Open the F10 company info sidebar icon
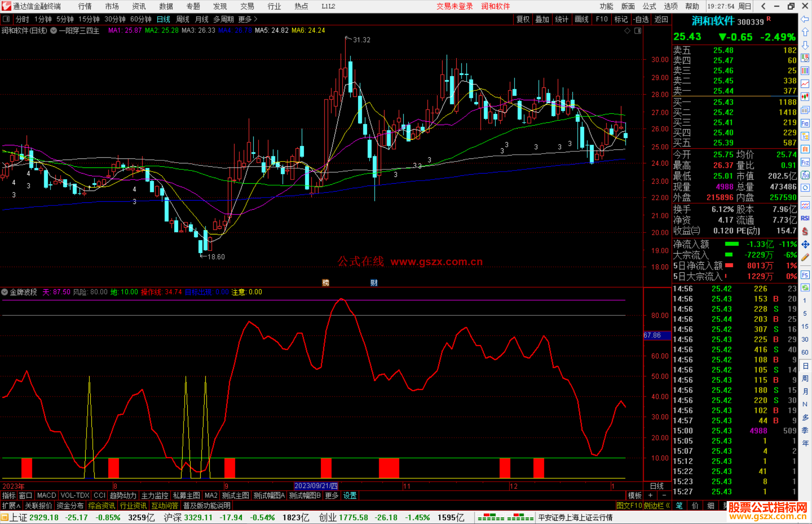812x524 pixels. click(805, 123)
